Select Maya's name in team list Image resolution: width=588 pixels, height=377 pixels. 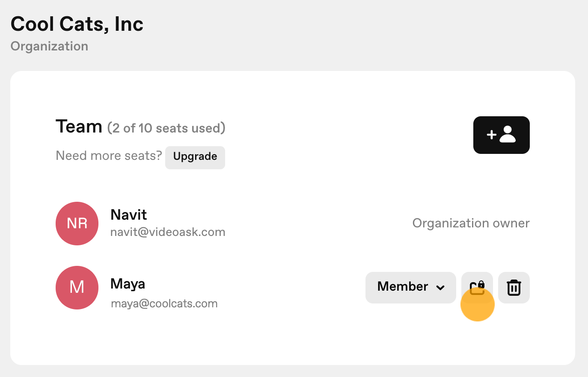point(128,284)
